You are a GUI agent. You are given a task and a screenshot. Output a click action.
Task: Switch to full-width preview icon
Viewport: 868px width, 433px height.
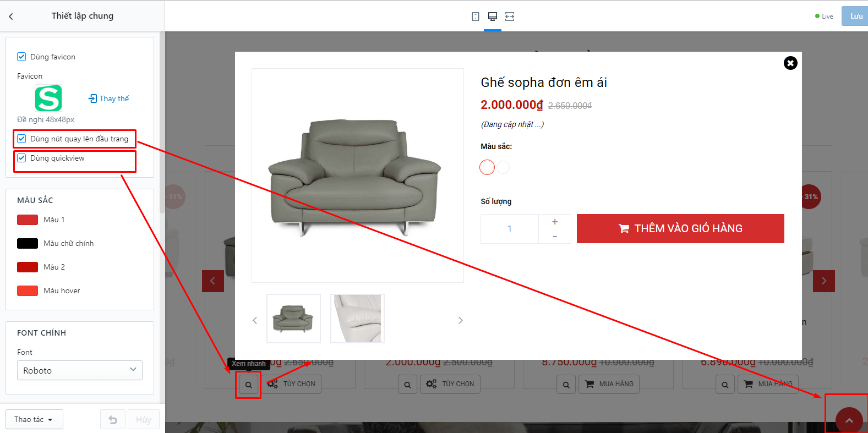tap(510, 17)
